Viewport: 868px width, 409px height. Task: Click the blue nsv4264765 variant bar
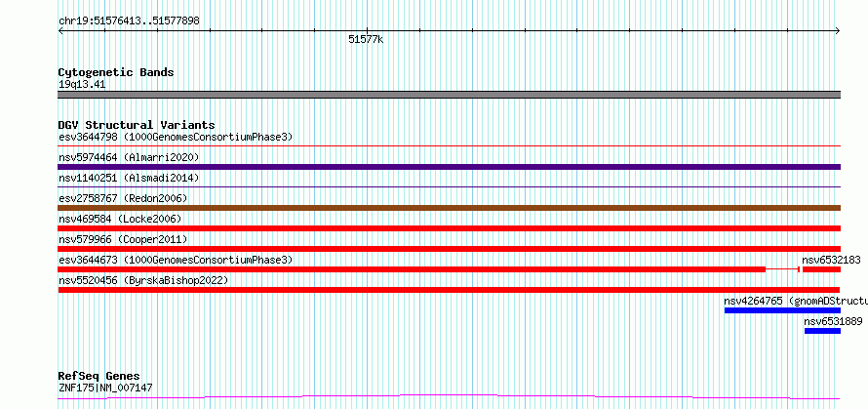(782, 310)
